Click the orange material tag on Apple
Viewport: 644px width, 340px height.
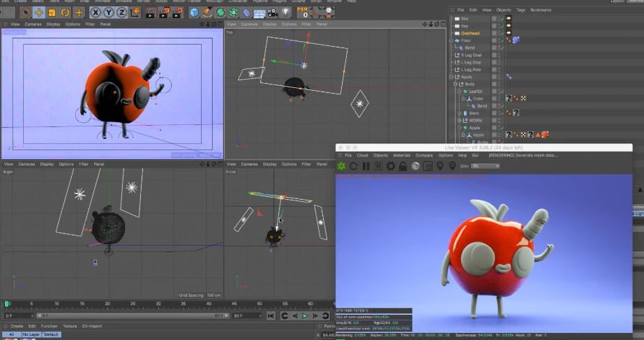coord(545,135)
